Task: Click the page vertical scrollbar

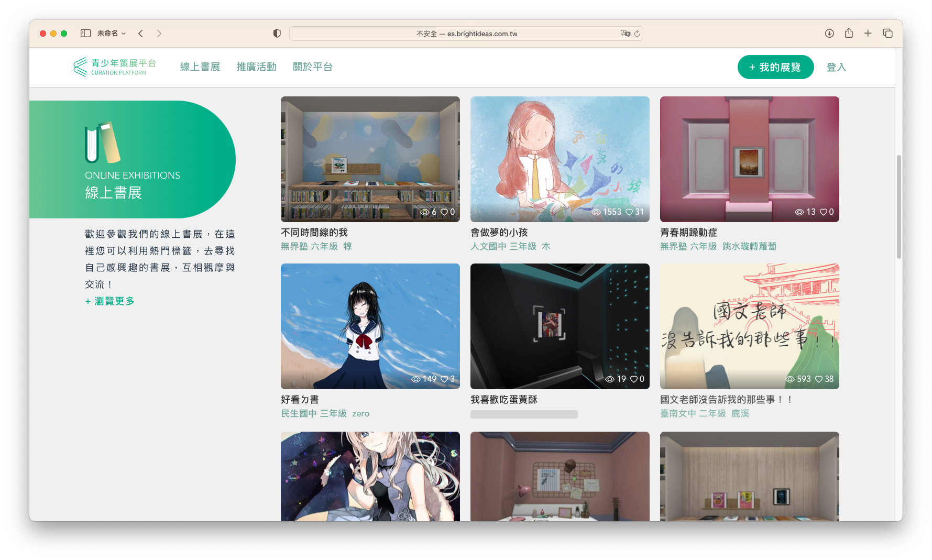Action: point(898,207)
